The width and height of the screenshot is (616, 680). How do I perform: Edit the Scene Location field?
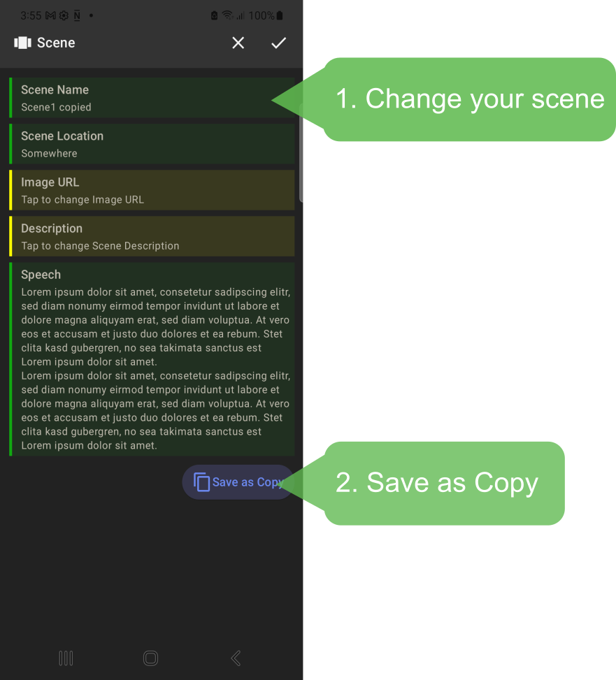tap(152, 144)
